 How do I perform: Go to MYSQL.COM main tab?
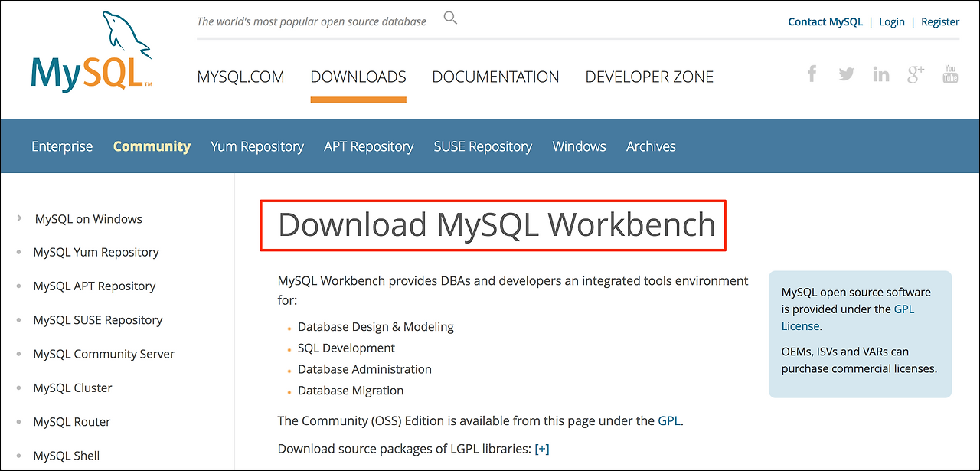pyautogui.click(x=240, y=77)
